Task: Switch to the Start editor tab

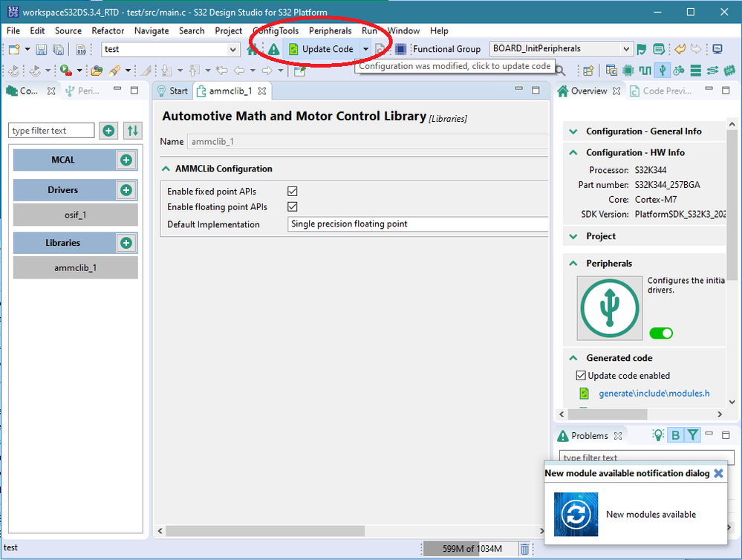Action: tap(173, 91)
